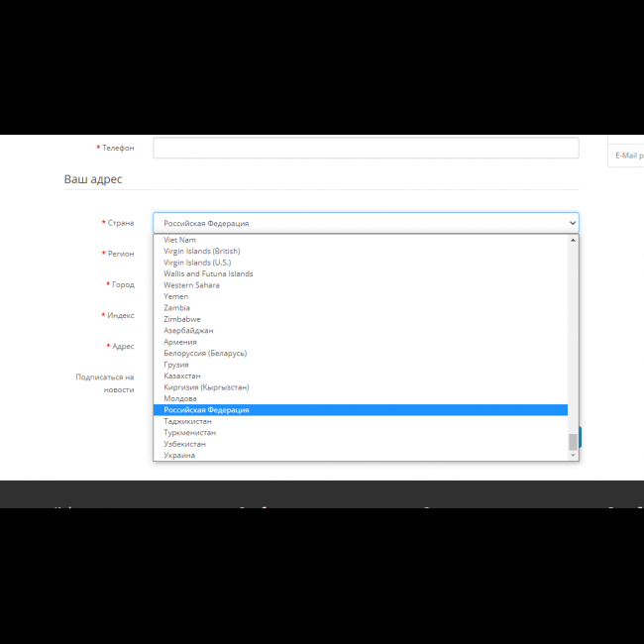The width and height of the screenshot is (644, 644).
Task: Pick Казахстан from the country list
Action: (x=182, y=376)
